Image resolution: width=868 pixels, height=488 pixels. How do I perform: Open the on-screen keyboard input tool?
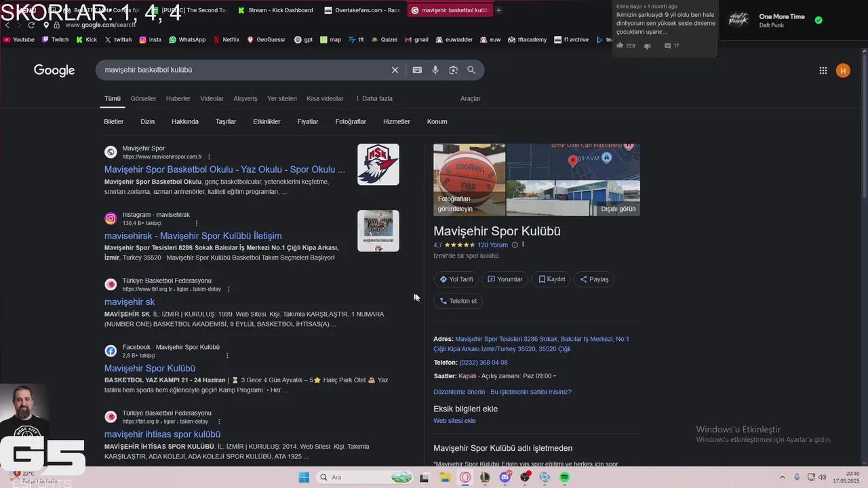click(417, 70)
